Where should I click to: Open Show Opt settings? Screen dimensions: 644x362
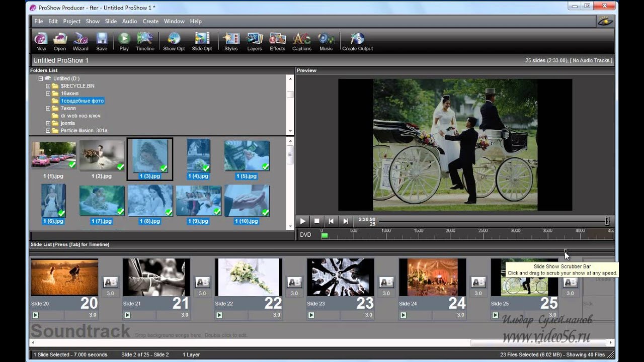click(174, 41)
